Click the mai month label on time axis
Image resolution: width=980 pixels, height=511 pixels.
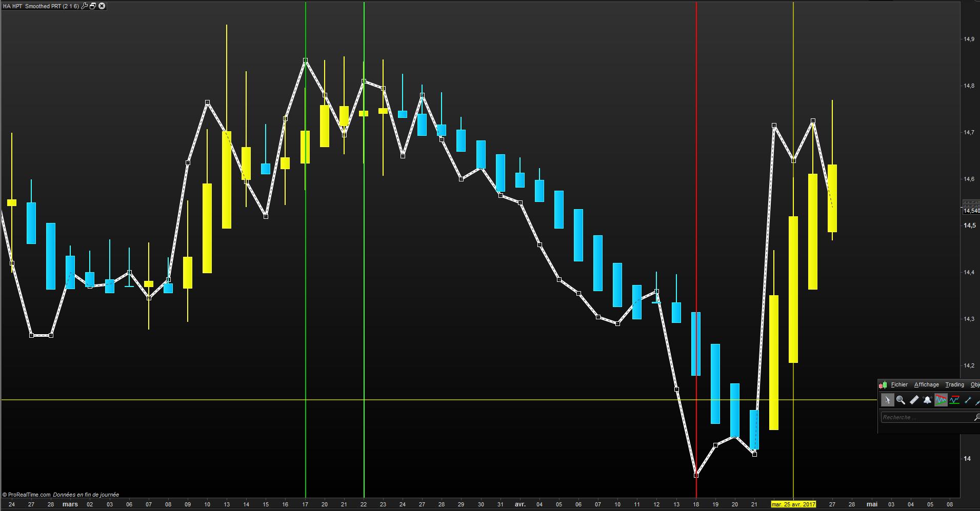[x=872, y=504]
